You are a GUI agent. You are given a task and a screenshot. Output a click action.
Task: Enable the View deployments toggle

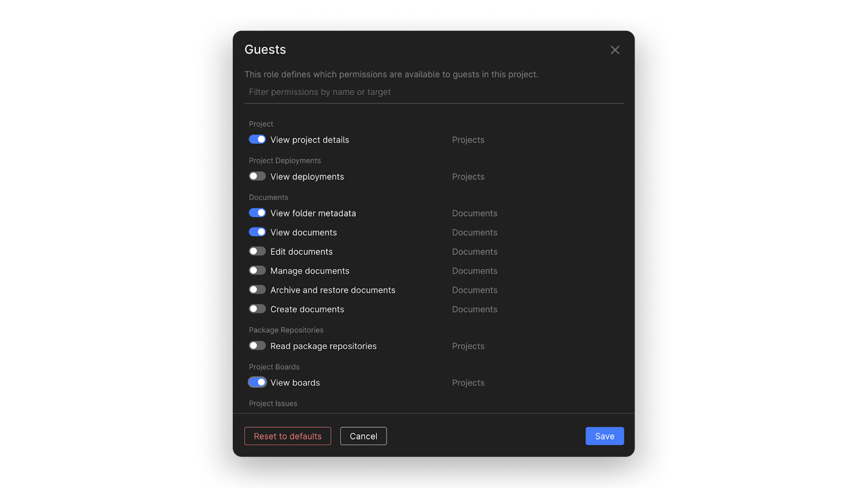point(257,176)
